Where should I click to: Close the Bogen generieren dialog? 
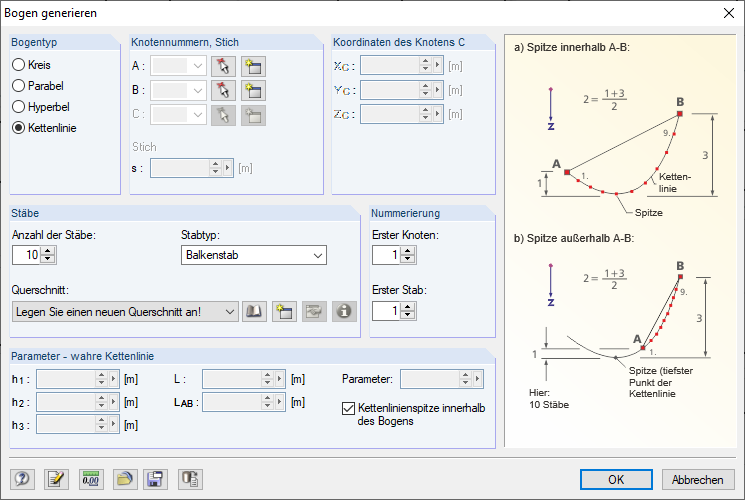pyautogui.click(x=729, y=13)
